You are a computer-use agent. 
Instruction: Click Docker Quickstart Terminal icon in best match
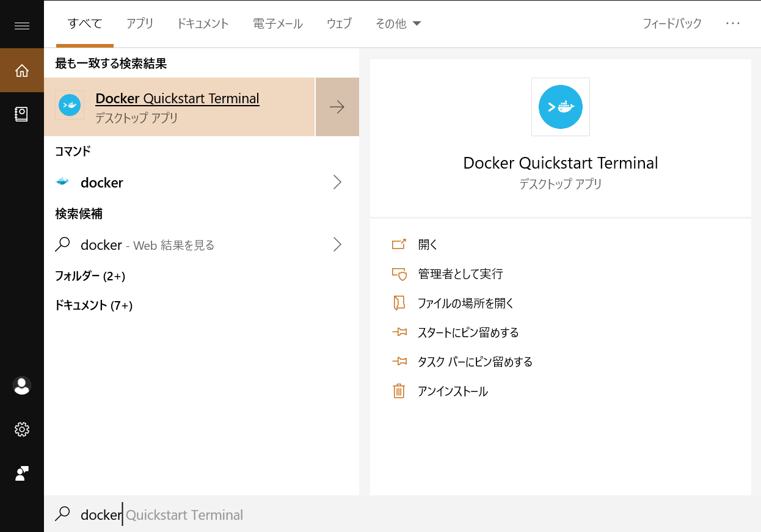70,106
